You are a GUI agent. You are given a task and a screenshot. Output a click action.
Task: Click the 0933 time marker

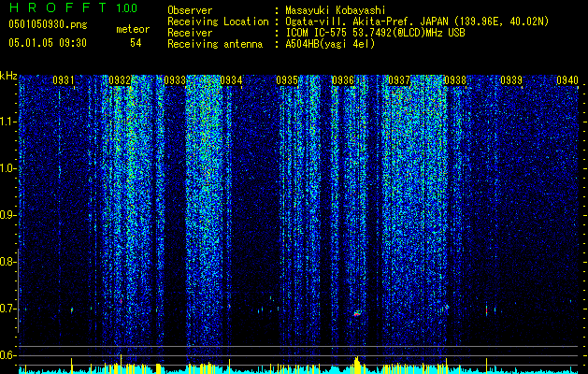pos(175,80)
